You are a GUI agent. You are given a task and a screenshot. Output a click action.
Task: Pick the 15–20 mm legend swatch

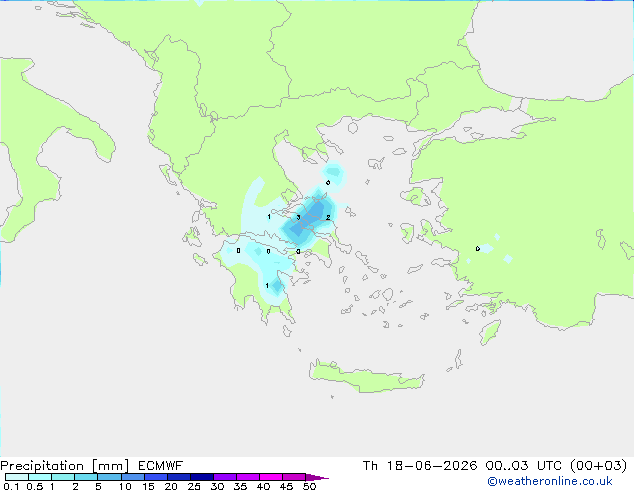pyautogui.click(x=155, y=477)
